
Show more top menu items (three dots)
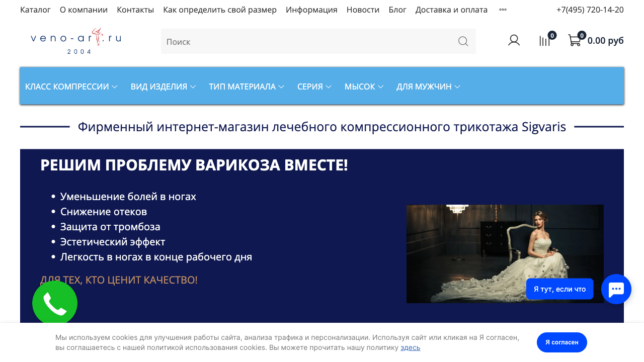click(x=503, y=10)
